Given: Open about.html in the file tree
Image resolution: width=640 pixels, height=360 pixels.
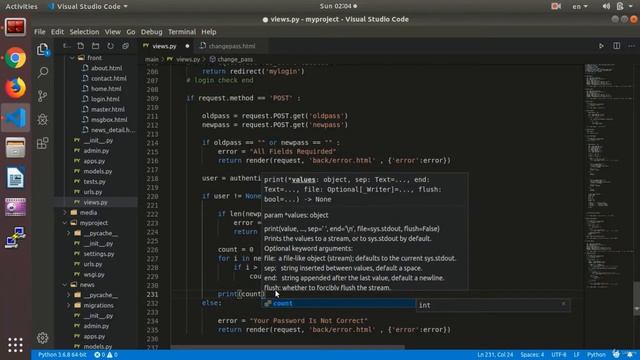Looking at the screenshot, I should pos(106,68).
